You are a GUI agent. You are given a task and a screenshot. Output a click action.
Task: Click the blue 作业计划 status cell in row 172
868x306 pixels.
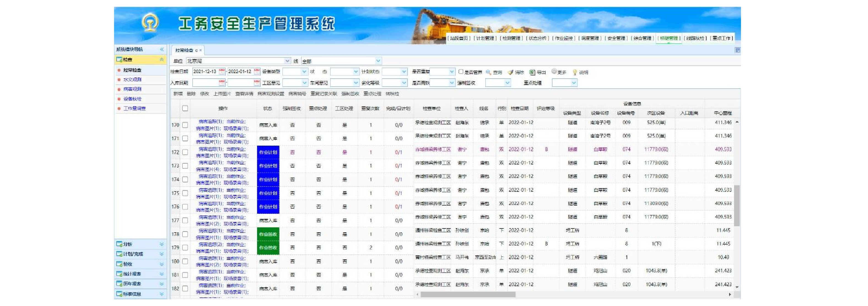pyautogui.click(x=268, y=152)
